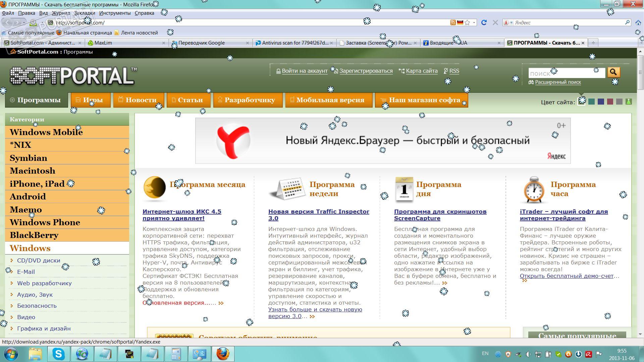Select the Christmas tree site theme
Image resolution: width=644 pixels, height=362 pixels.
(629, 102)
